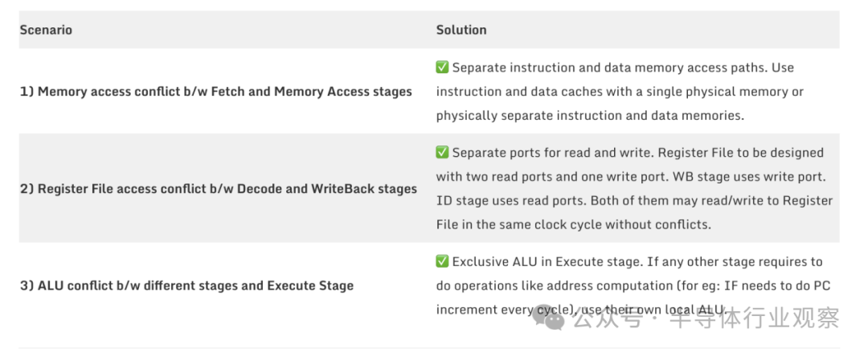868x353 pixels.
Task: Click the green checkmark in the Memory access row
Action: coord(443,68)
